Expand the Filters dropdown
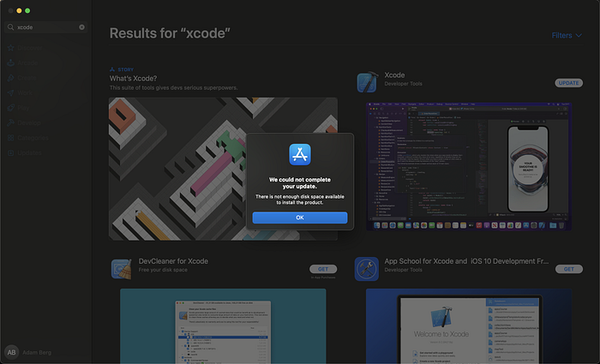The image size is (600, 364). point(567,35)
